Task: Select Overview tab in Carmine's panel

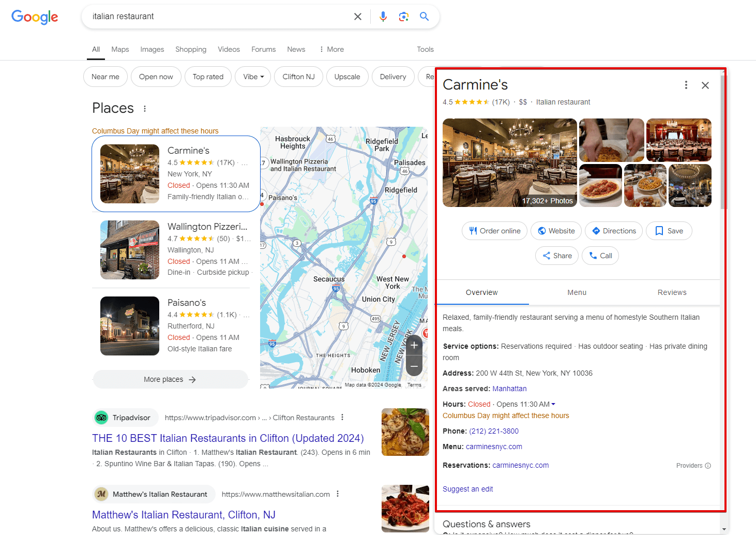Action: point(482,292)
